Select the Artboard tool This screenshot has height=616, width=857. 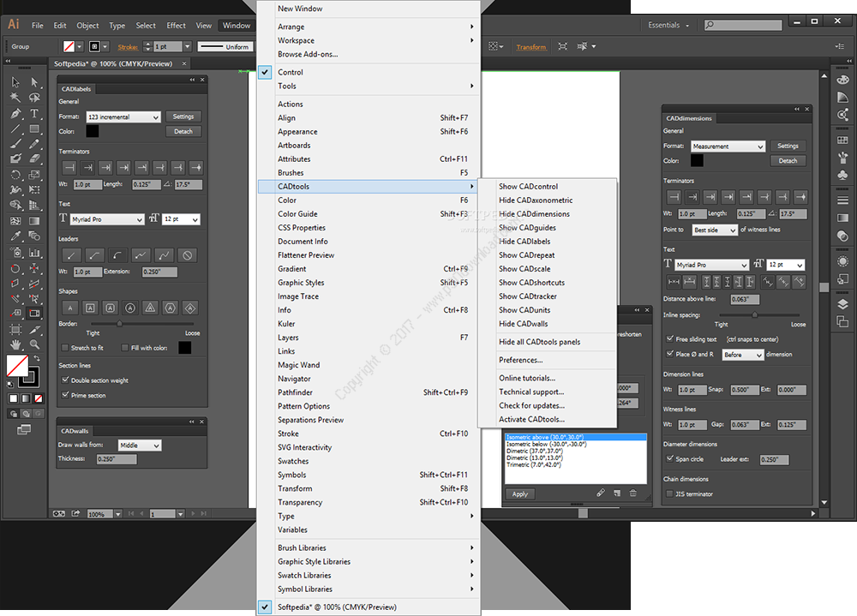point(15,330)
